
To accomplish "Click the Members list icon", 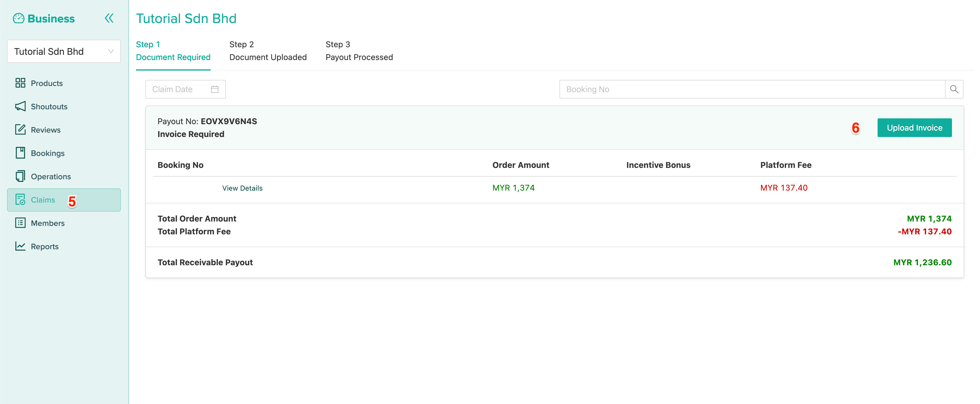I will point(20,223).
